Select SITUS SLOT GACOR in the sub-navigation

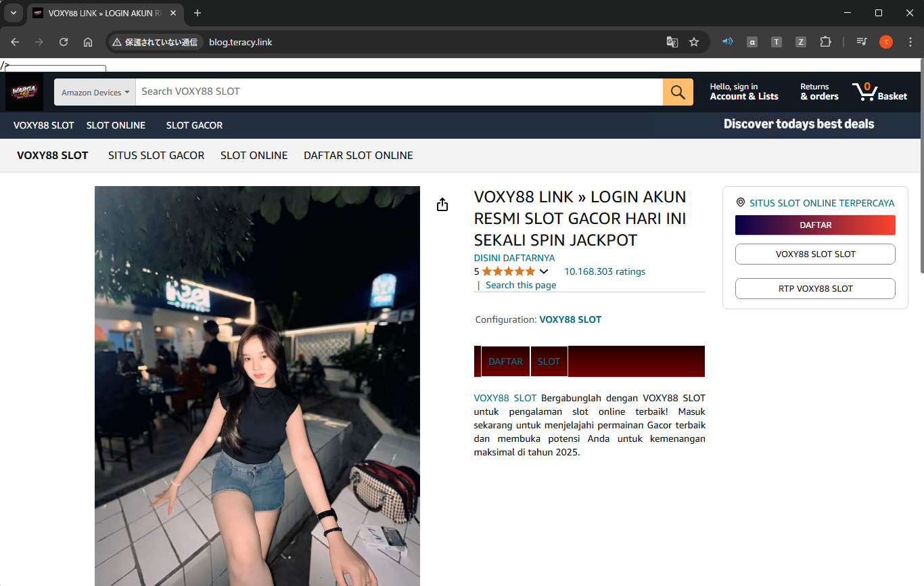[156, 156]
